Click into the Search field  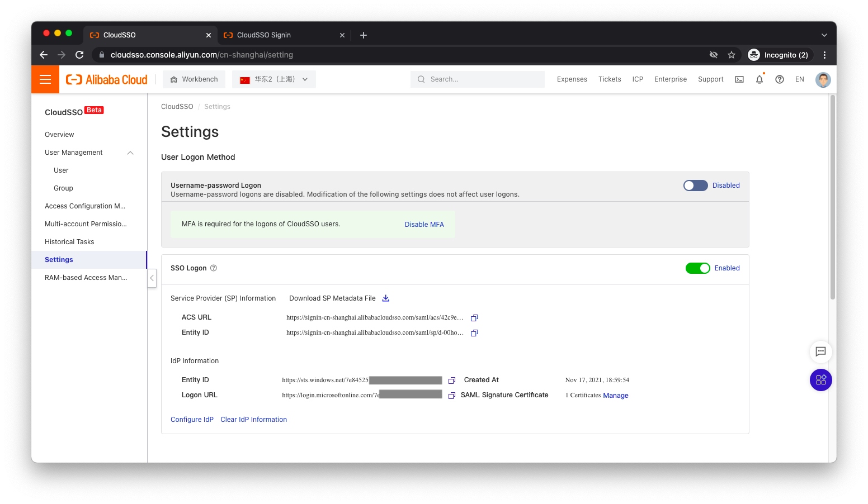coord(481,79)
